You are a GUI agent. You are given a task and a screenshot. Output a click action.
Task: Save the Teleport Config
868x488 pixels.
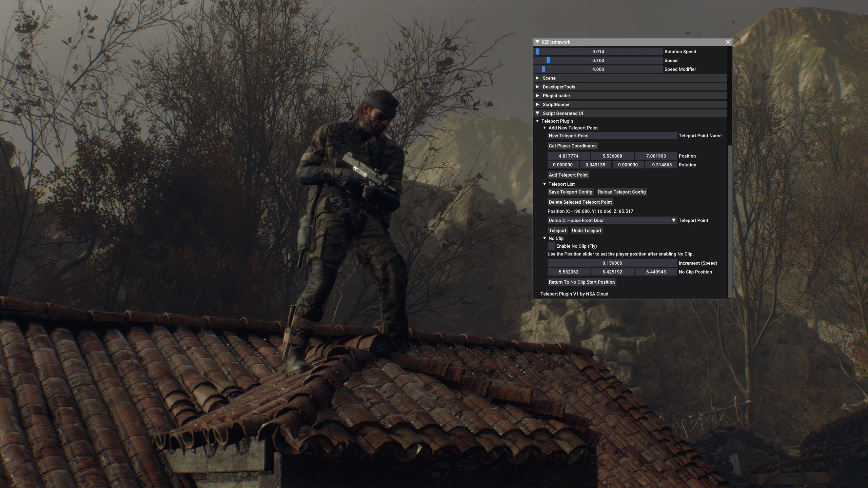(x=571, y=192)
